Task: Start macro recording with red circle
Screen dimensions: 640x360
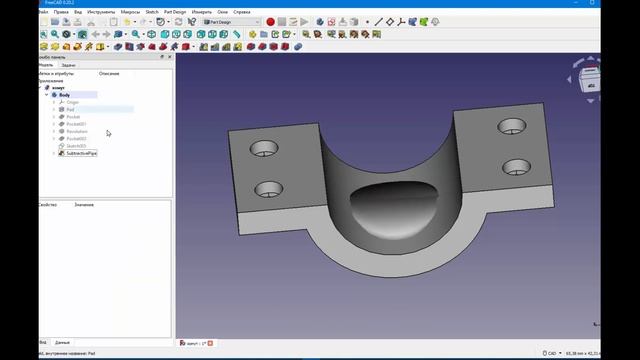Action: 270,22
